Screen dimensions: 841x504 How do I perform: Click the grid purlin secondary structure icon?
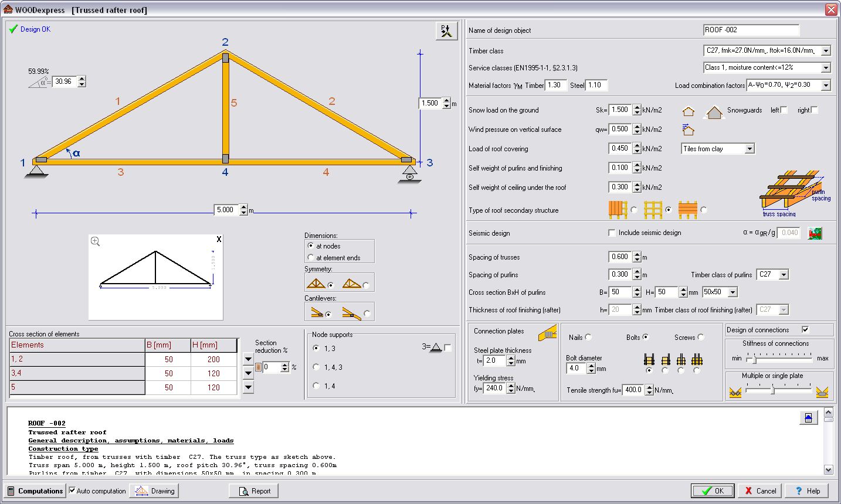pyautogui.click(x=653, y=209)
